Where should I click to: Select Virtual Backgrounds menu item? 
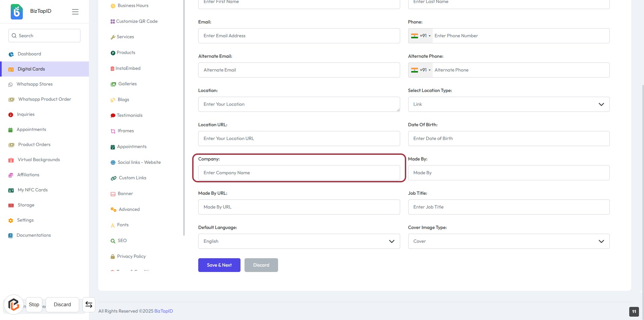(x=39, y=160)
